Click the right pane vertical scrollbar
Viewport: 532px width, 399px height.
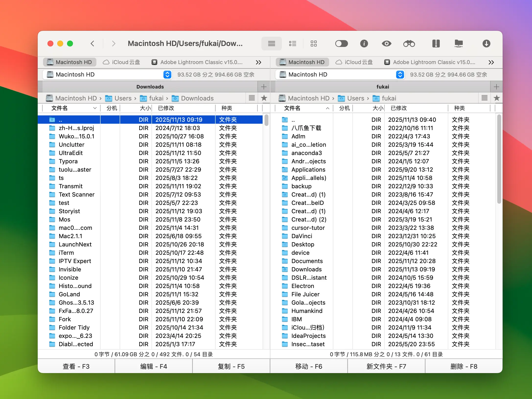499,159
